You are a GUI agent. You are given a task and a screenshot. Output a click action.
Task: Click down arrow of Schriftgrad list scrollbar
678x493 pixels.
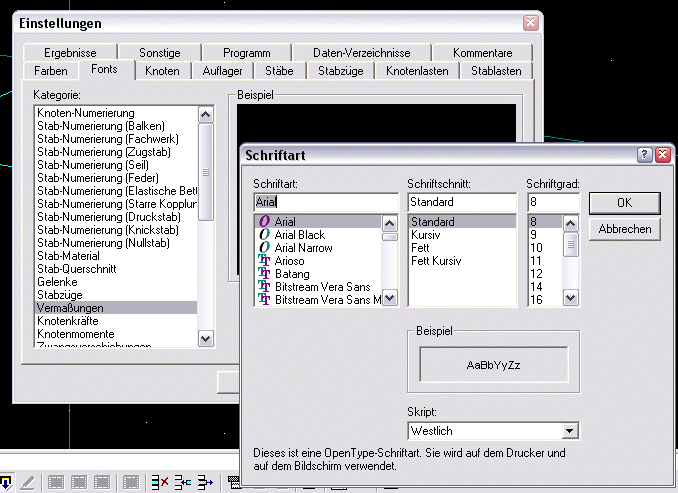point(570,298)
